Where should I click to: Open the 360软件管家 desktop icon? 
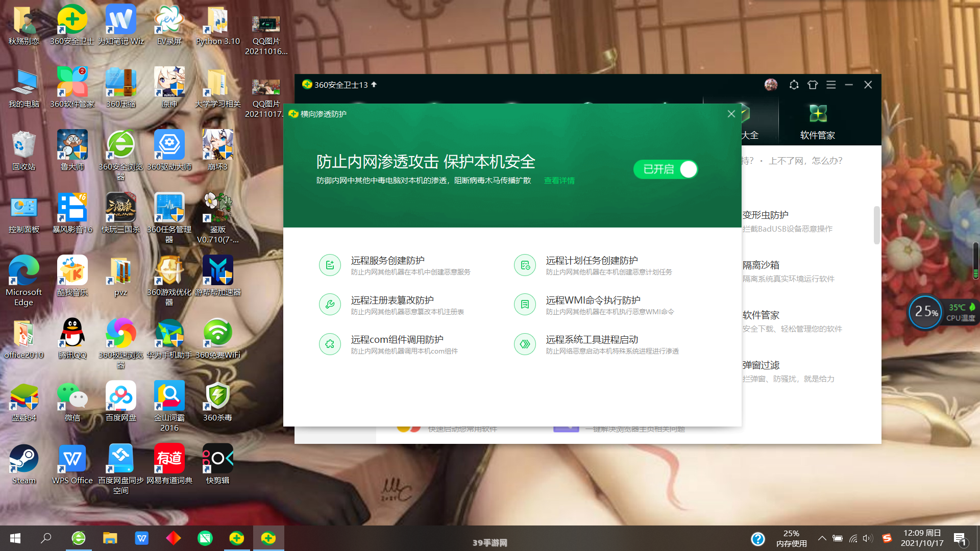72,88
